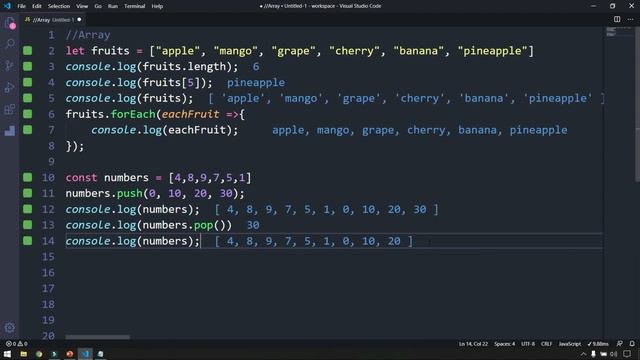
Task: Open the Edit menu
Action: pyautogui.click(x=37, y=6)
